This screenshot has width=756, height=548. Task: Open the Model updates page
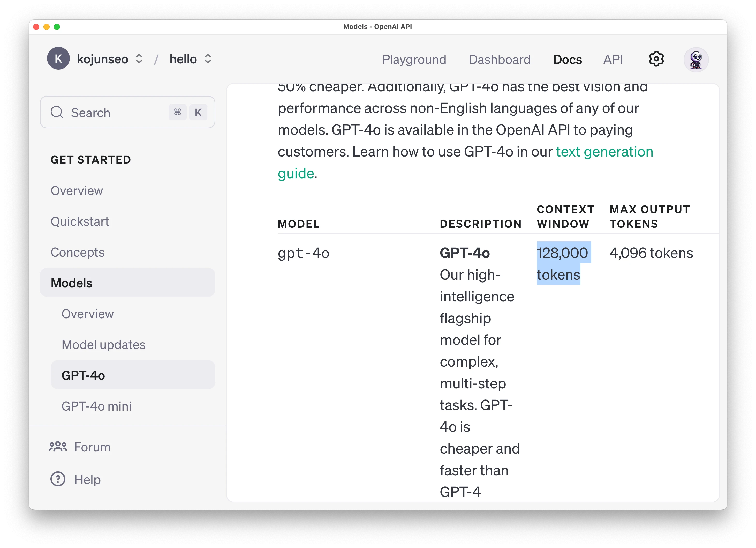pos(103,345)
